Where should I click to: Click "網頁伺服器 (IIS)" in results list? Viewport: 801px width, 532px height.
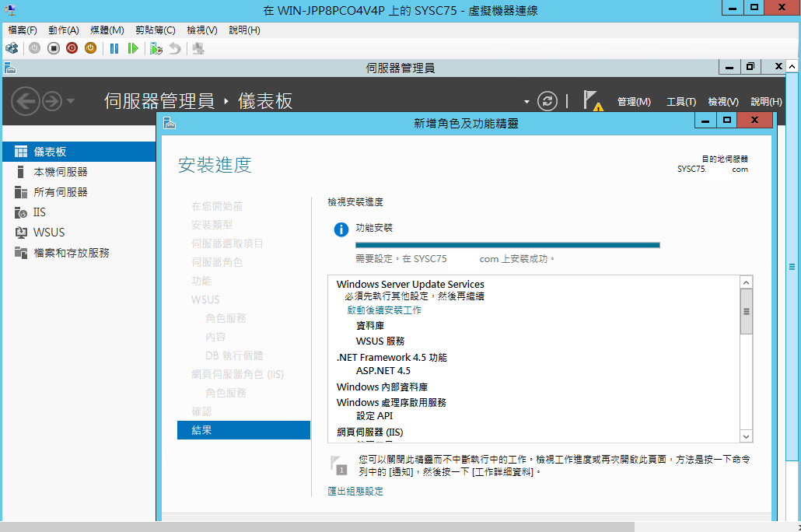coord(370,432)
